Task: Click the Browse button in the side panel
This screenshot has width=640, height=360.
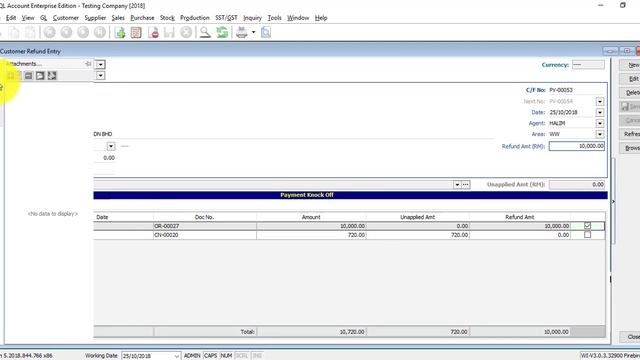Action: pos(630,148)
